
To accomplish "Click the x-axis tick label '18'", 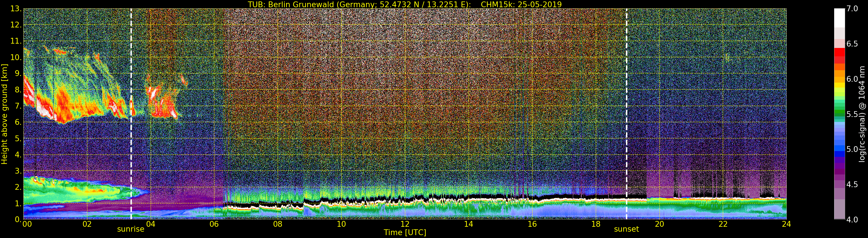I will coord(596,224).
